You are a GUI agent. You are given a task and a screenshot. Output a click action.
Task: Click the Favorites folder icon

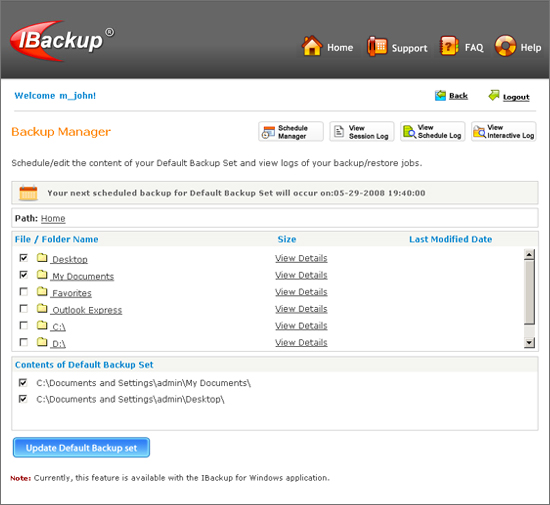pos(42,291)
